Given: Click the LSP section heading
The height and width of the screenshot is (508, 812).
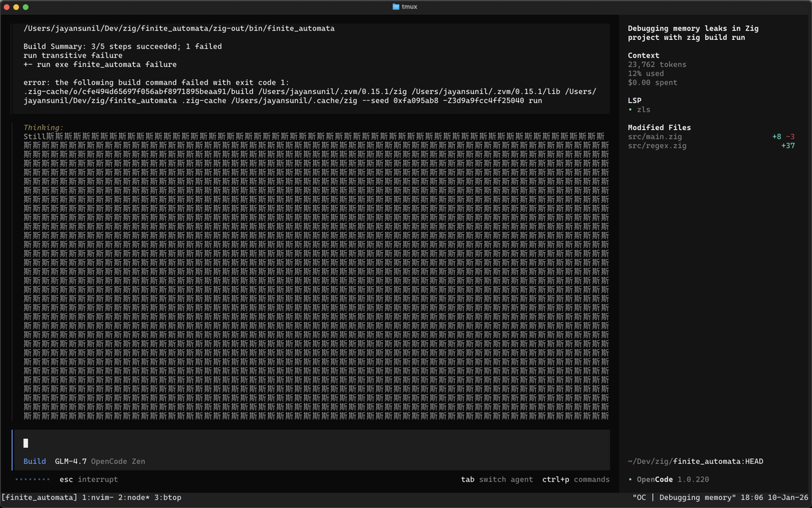Looking at the screenshot, I should pos(635,100).
